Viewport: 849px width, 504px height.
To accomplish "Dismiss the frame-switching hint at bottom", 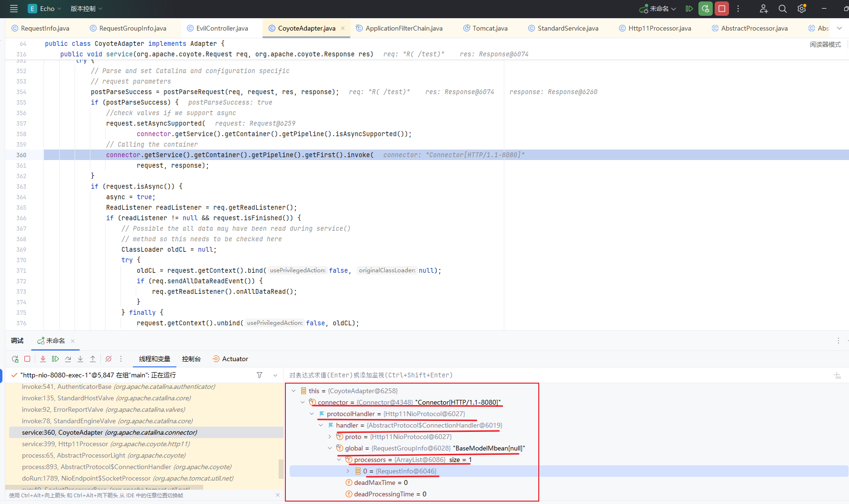I will click(278, 495).
